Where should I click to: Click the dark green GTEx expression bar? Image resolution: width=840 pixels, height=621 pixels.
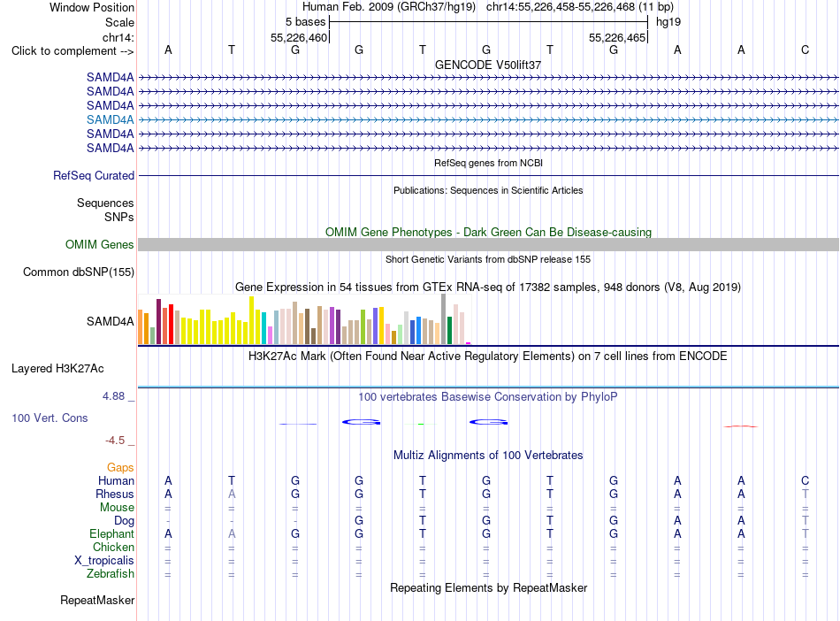(x=449, y=330)
